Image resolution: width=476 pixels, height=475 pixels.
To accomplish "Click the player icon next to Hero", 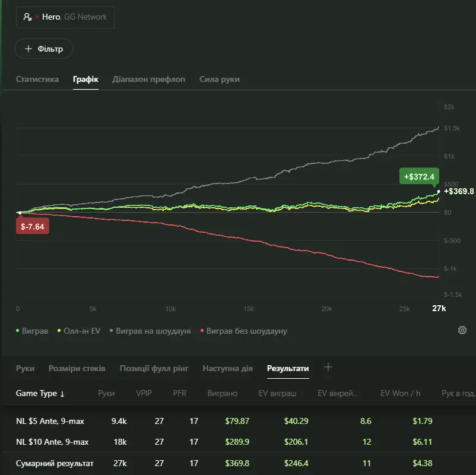I will point(27,17).
